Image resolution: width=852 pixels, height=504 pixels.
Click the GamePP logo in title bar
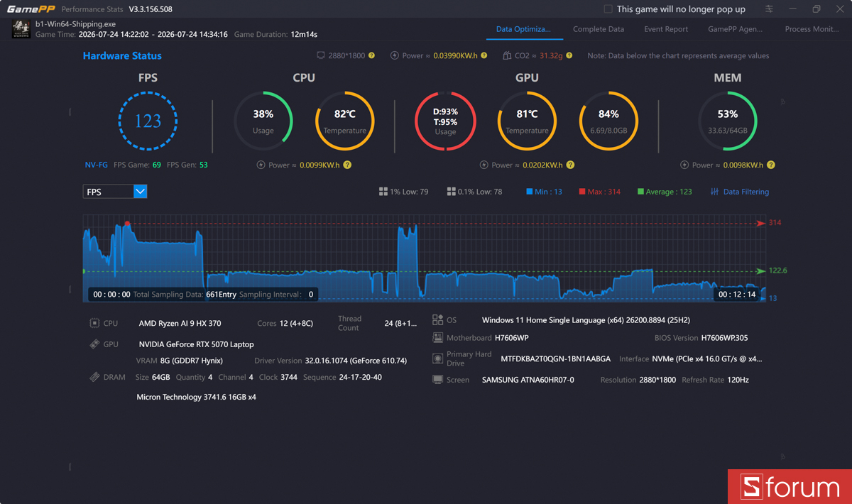(x=31, y=9)
